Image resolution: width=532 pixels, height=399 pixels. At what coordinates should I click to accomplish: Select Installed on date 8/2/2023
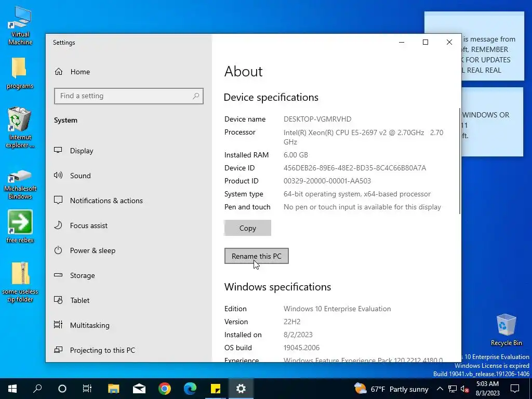coord(298,335)
